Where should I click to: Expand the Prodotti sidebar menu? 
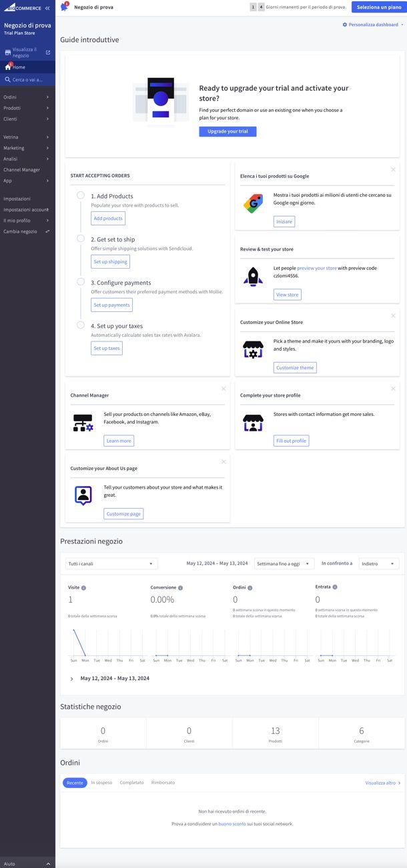pyautogui.click(x=27, y=108)
